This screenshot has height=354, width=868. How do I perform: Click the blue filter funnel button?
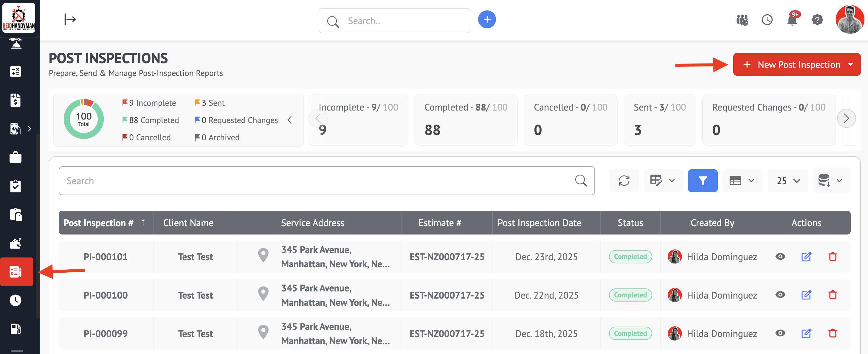pos(702,181)
